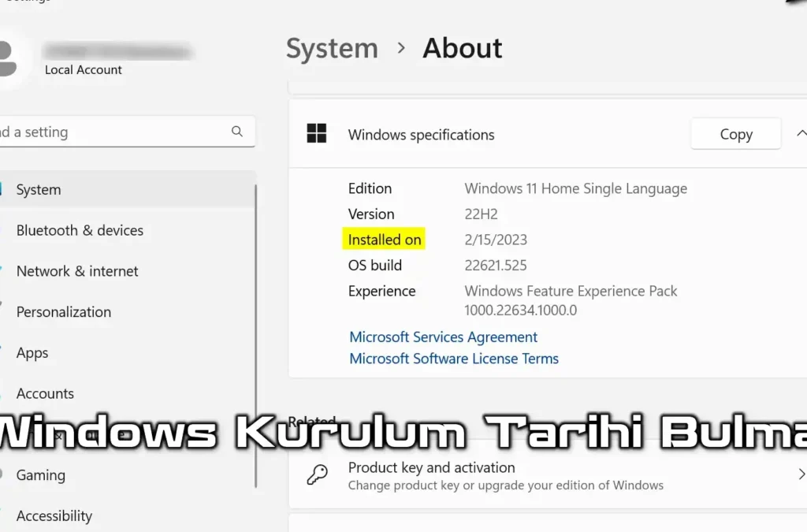Image resolution: width=807 pixels, height=532 pixels.
Task: Click the Gaming Xbox icon in sidebar
Action: [x=2, y=475]
